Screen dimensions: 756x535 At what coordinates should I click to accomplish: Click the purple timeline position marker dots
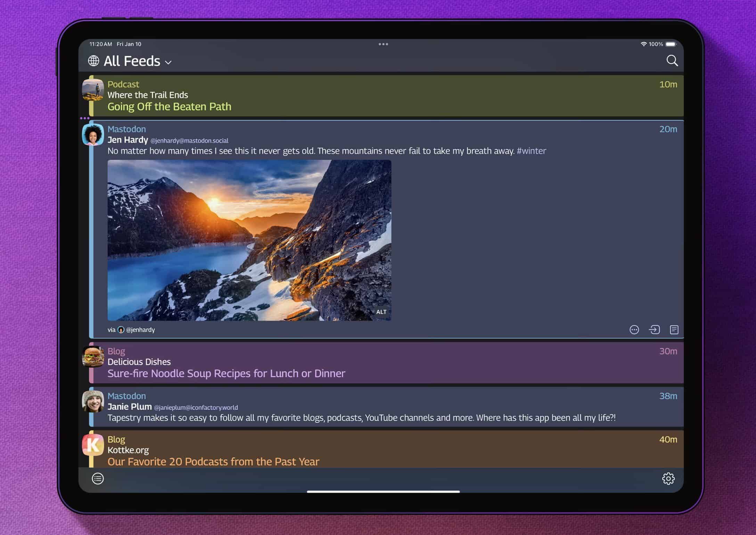click(84, 118)
